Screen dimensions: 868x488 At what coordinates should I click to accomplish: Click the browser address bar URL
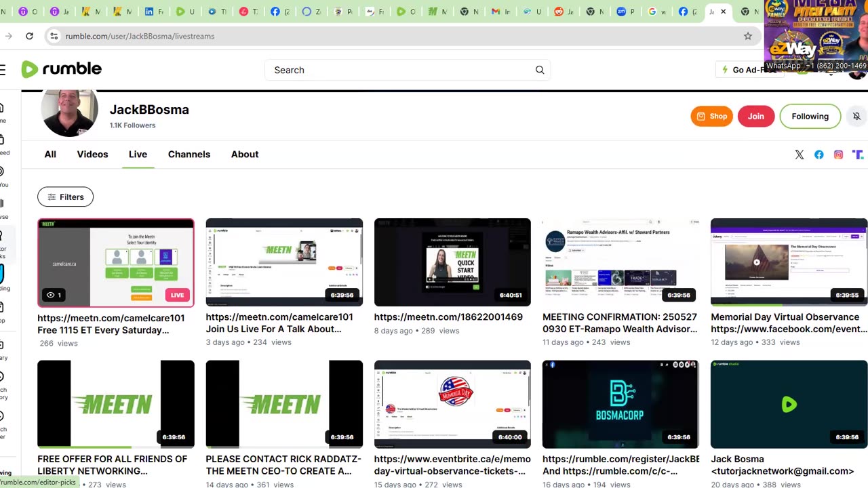coord(140,36)
